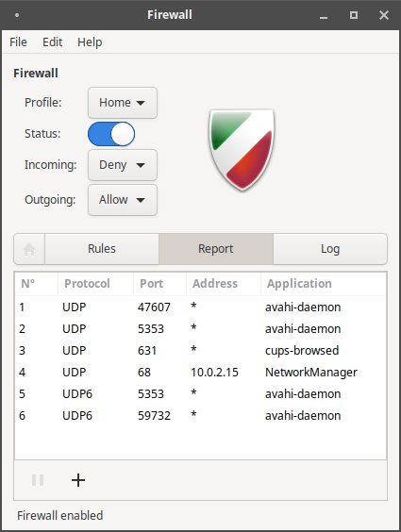
Task: Switch to the Rules tab
Action: [x=102, y=249]
